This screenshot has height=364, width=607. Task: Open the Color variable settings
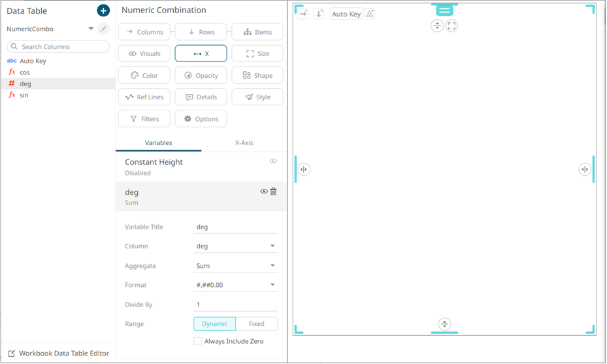[x=144, y=75]
